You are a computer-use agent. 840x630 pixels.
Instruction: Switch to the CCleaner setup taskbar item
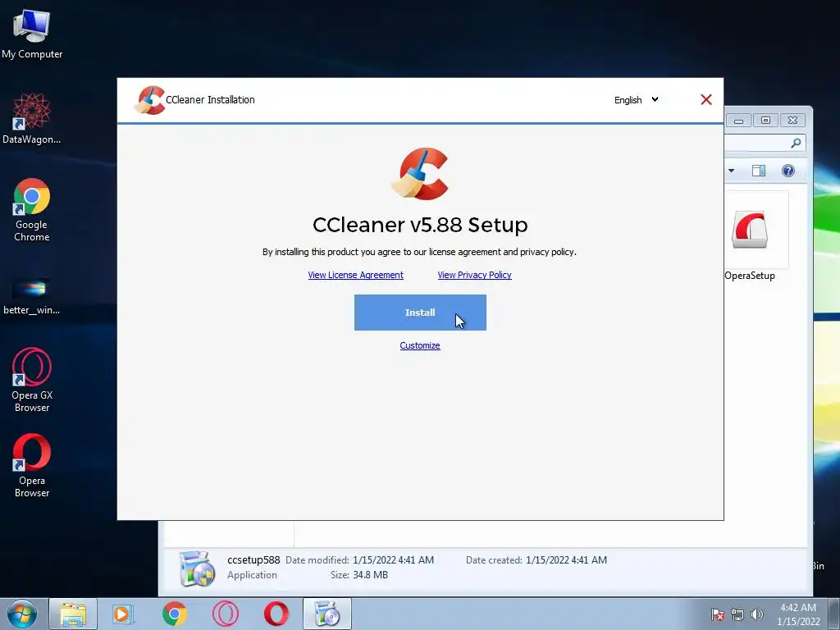[x=327, y=614]
